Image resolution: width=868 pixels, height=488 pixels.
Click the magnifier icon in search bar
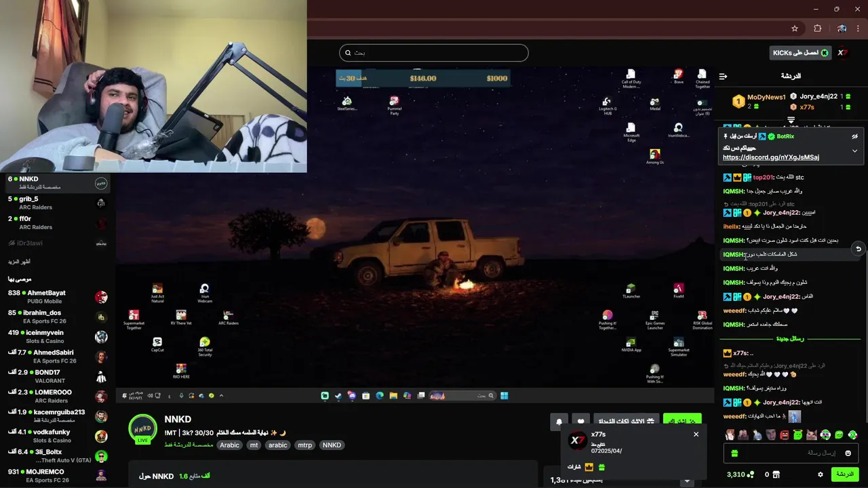[x=348, y=53]
